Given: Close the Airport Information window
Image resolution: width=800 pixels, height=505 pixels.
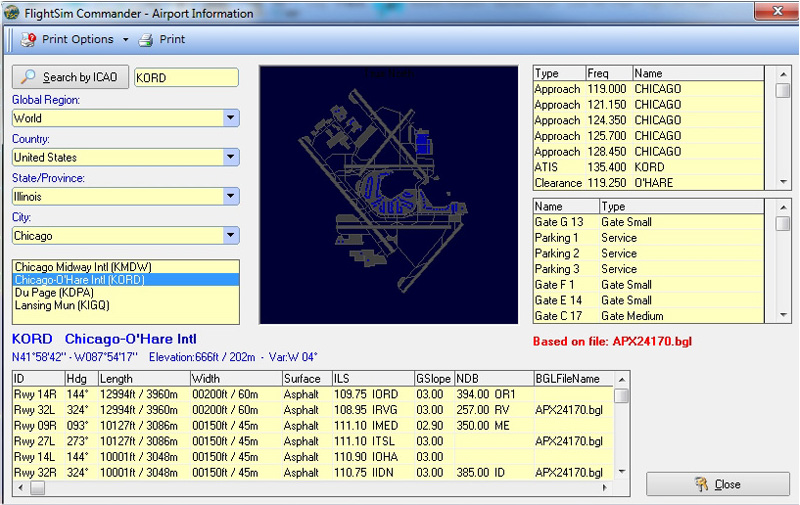Looking at the screenshot, I should click(x=777, y=11).
